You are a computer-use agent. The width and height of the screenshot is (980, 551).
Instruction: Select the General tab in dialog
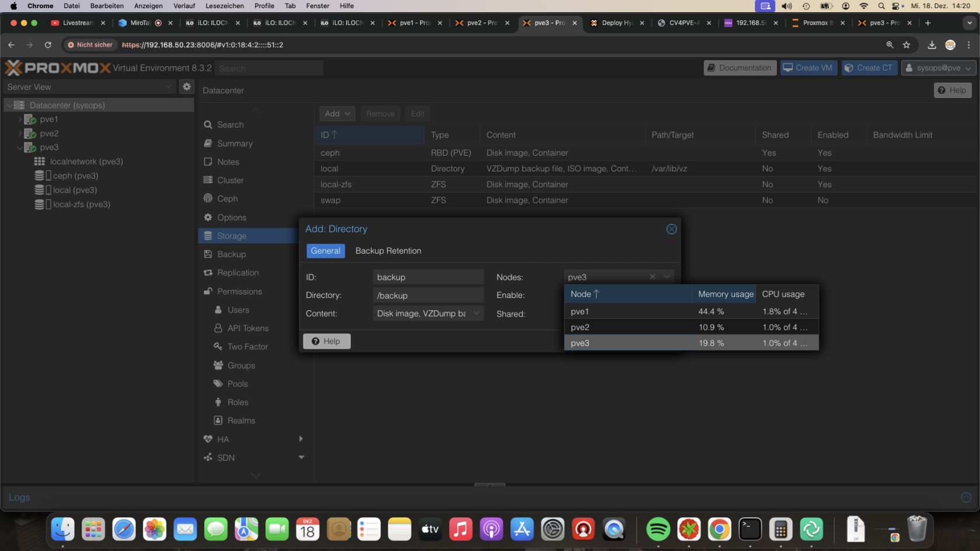pyautogui.click(x=325, y=251)
